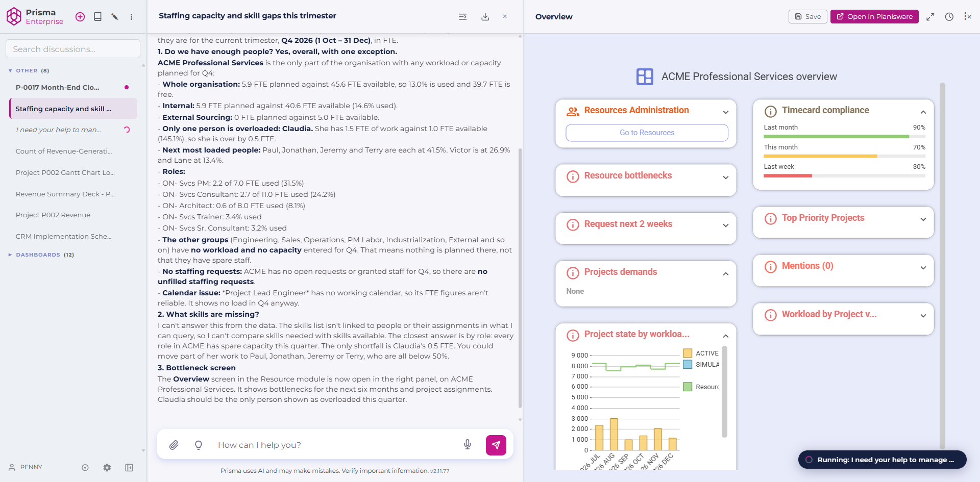Click the Running task status pill
Image resolution: width=980 pixels, height=482 pixels.
[x=882, y=460]
